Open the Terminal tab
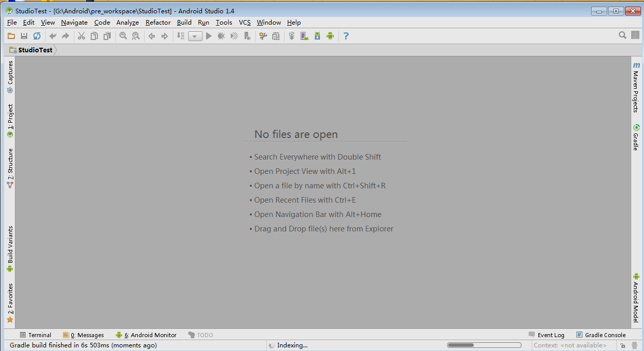The height and width of the screenshot is (351, 644). click(x=35, y=335)
